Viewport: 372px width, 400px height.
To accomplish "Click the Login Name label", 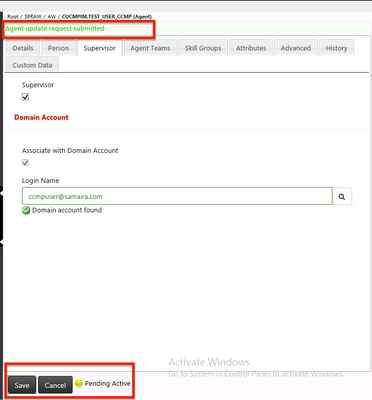I will click(x=40, y=181).
